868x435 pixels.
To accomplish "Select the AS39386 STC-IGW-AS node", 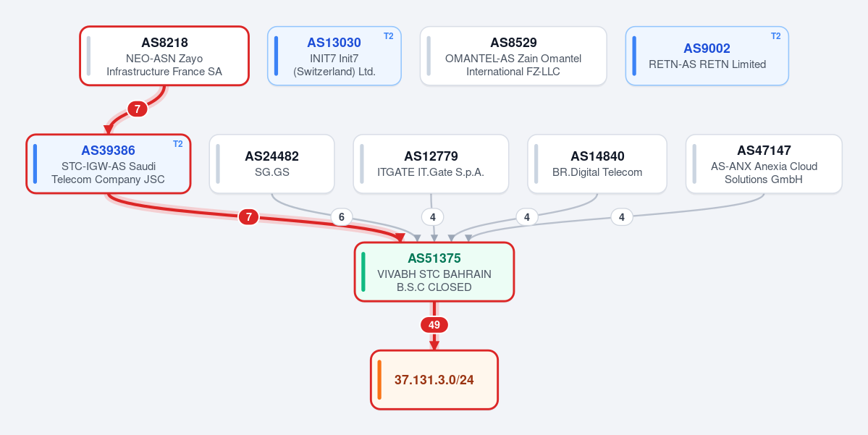I will pyautogui.click(x=109, y=164).
